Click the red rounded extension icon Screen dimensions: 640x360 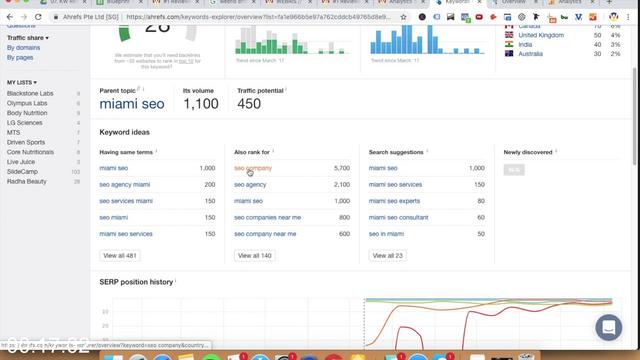479,17
